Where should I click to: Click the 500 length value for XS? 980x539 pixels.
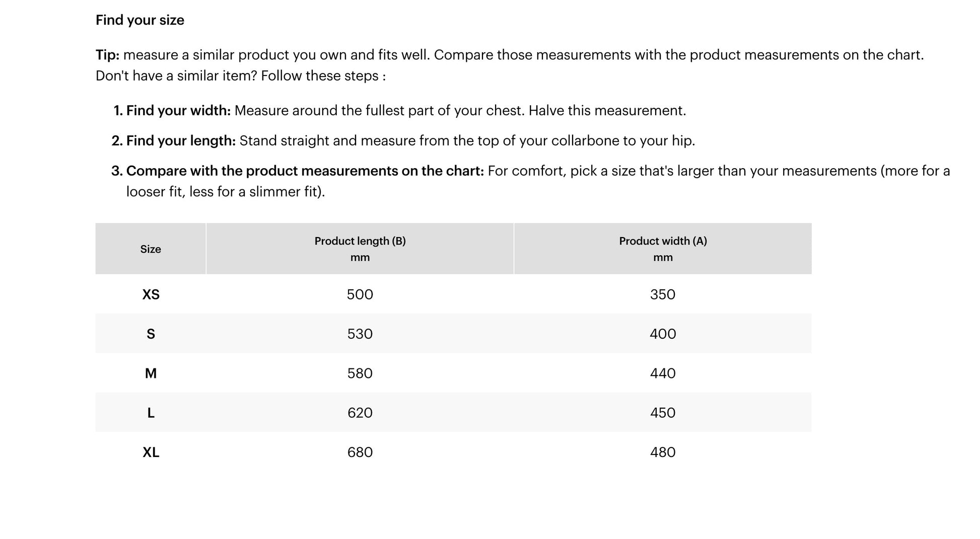[360, 294]
